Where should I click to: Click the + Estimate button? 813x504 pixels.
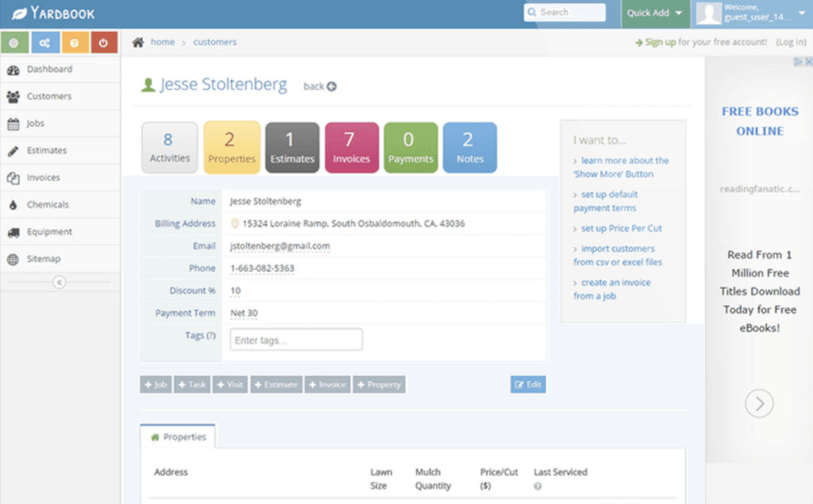(x=276, y=385)
